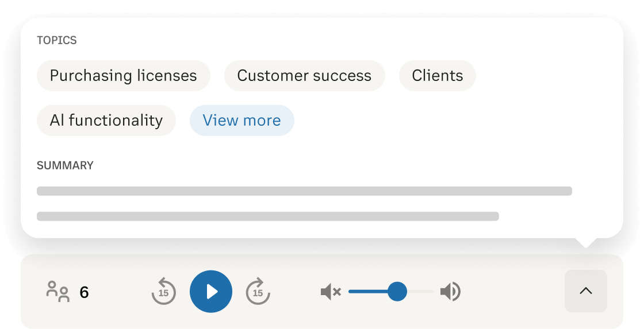The height and width of the screenshot is (329, 644).
Task: Choose the Customer success topic
Action: (304, 76)
